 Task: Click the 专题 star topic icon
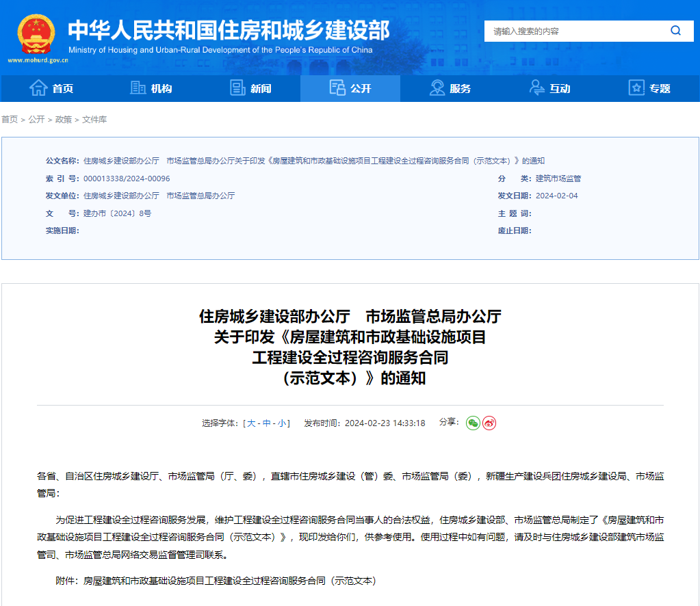pyautogui.click(x=637, y=88)
